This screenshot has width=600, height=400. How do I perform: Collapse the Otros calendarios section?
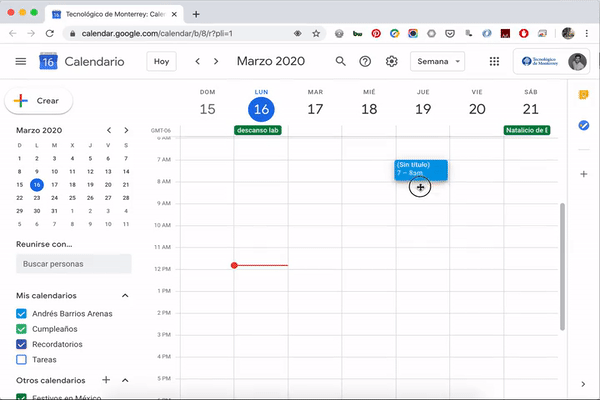(125, 380)
